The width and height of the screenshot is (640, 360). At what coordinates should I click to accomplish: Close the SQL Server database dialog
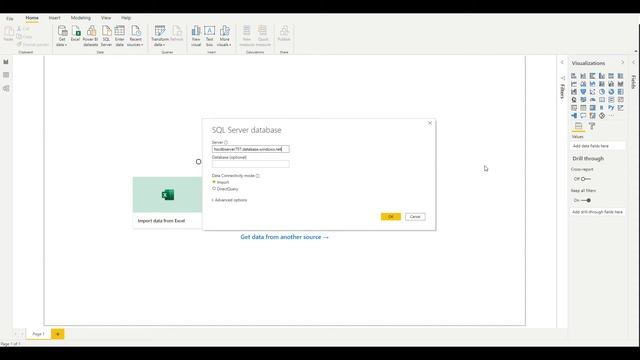click(x=430, y=123)
